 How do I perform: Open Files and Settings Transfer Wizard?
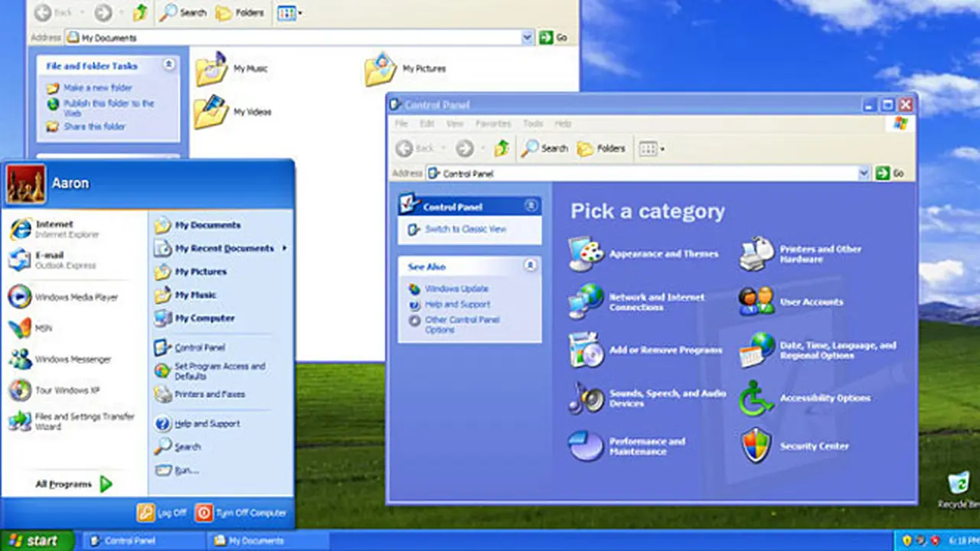(x=72, y=421)
